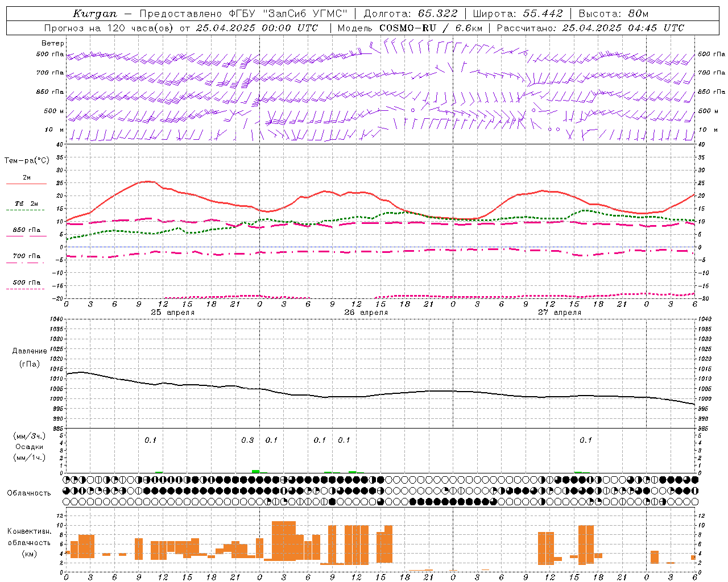
Task: Click 700 гПа temperature legend entry
Action: [x=27, y=256]
